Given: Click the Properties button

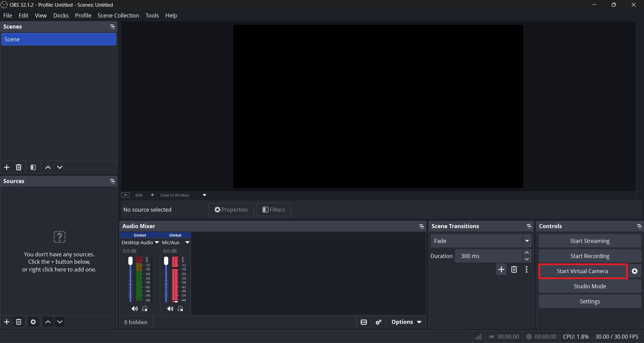Looking at the screenshot, I should pyautogui.click(x=231, y=210).
